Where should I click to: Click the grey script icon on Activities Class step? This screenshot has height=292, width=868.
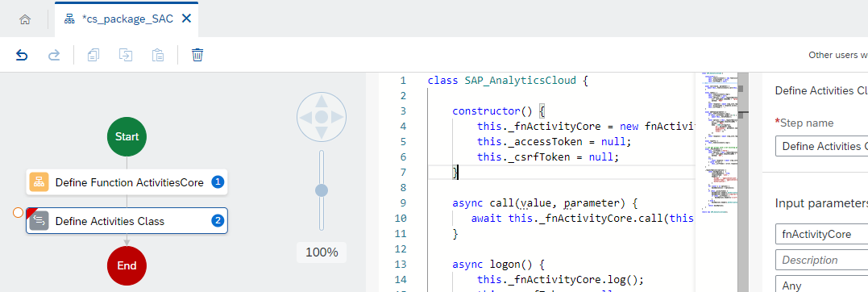(39, 221)
